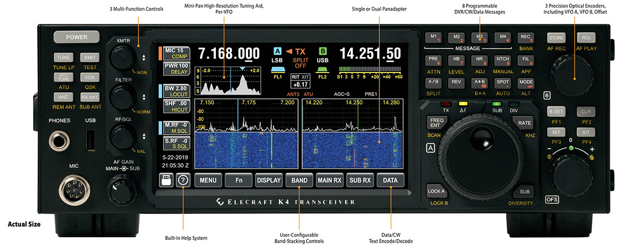The image size is (644, 248).
Task: Tap the PWR 100 DELAY field
Action: pyautogui.click(x=176, y=69)
